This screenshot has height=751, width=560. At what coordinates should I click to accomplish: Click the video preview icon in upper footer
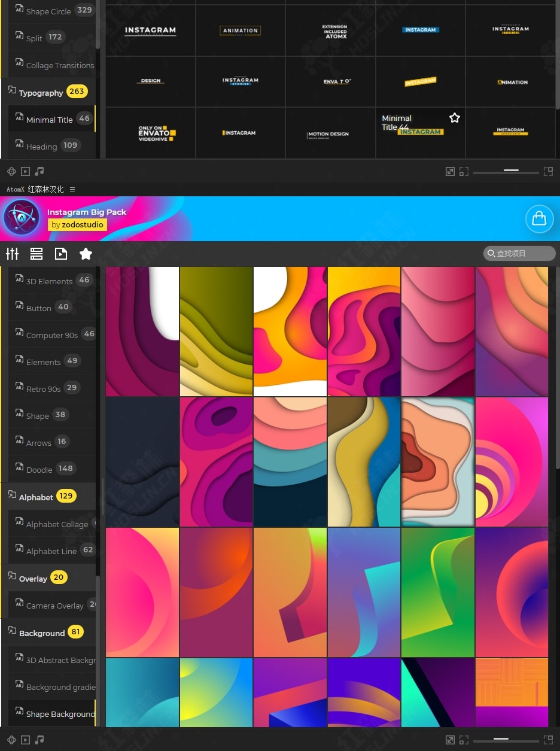click(25, 171)
